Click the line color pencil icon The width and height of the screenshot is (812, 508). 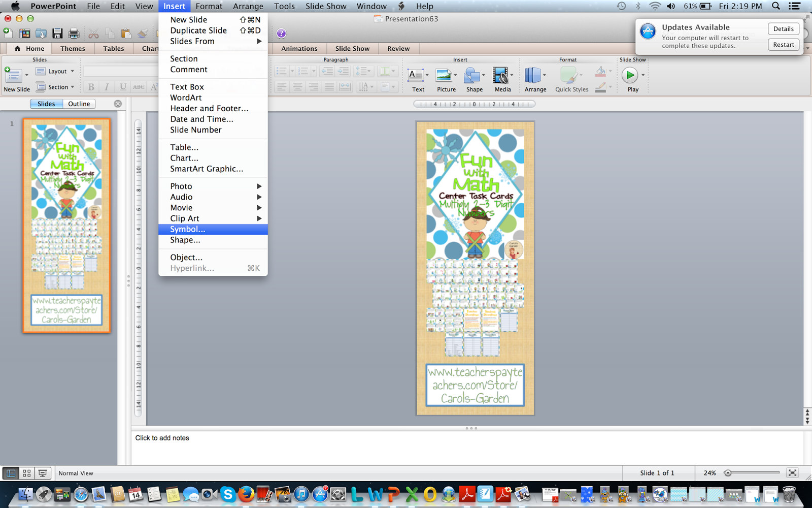pyautogui.click(x=601, y=87)
